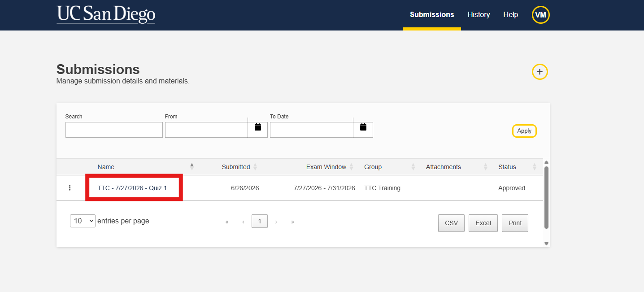Add a new submission with plus icon
Screen dimensions: 644x292
click(x=540, y=72)
